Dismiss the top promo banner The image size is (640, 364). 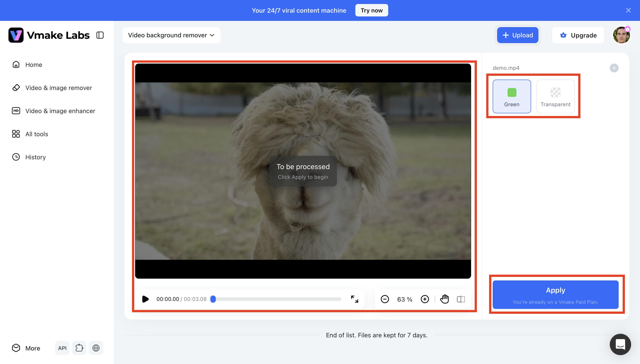click(628, 10)
